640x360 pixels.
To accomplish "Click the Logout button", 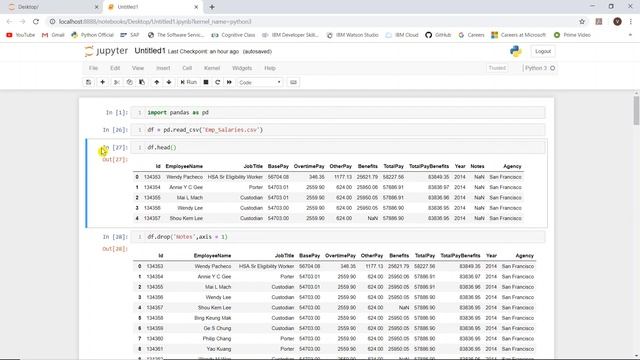I will [543, 51].
